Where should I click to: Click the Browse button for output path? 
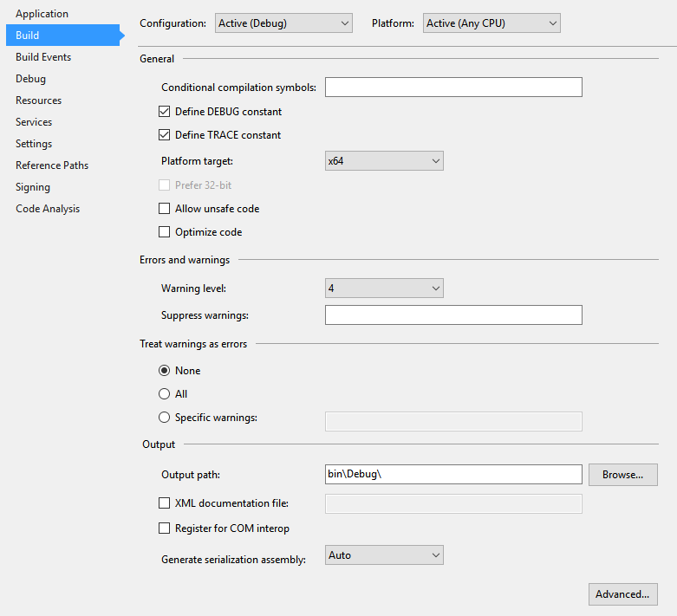click(x=622, y=475)
